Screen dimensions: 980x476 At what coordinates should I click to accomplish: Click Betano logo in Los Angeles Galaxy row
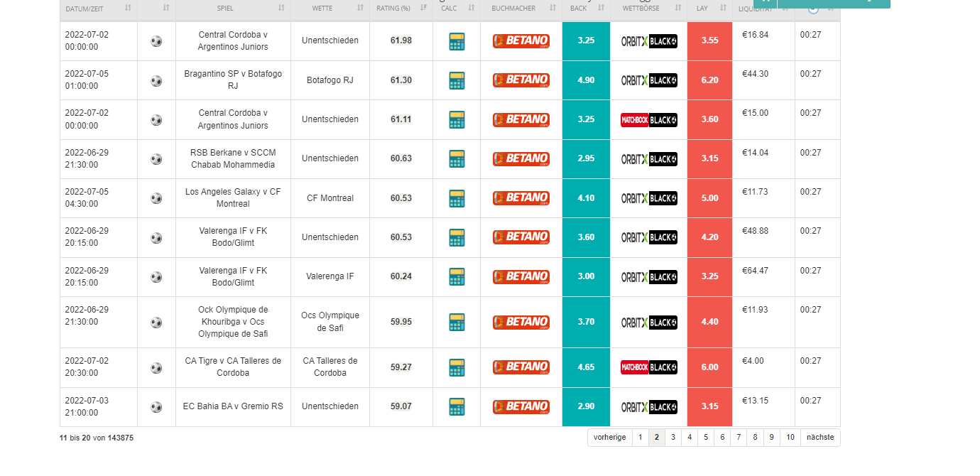click(x=521, y=198)
